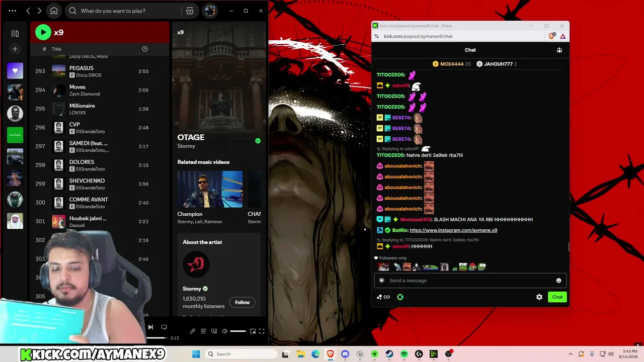Viewport: 644px width, 362px height.
Task: Go back in Spotify navigation
Action: [28, 11]
